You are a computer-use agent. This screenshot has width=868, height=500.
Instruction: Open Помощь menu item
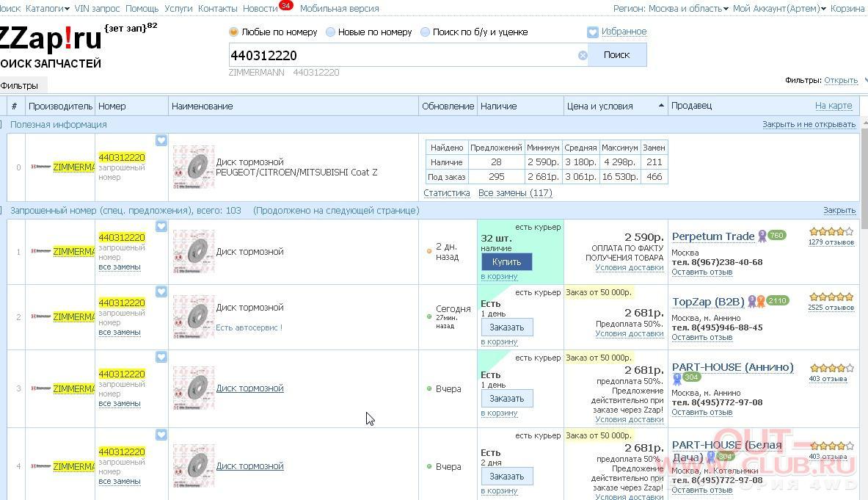coord(142,8)
